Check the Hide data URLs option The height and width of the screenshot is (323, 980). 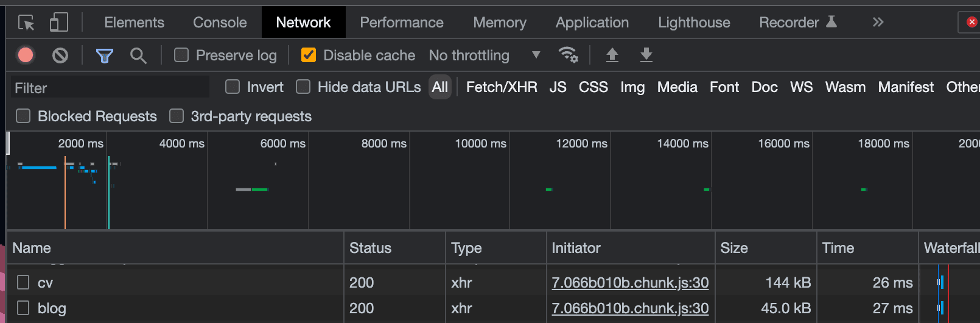pos(303,87)
